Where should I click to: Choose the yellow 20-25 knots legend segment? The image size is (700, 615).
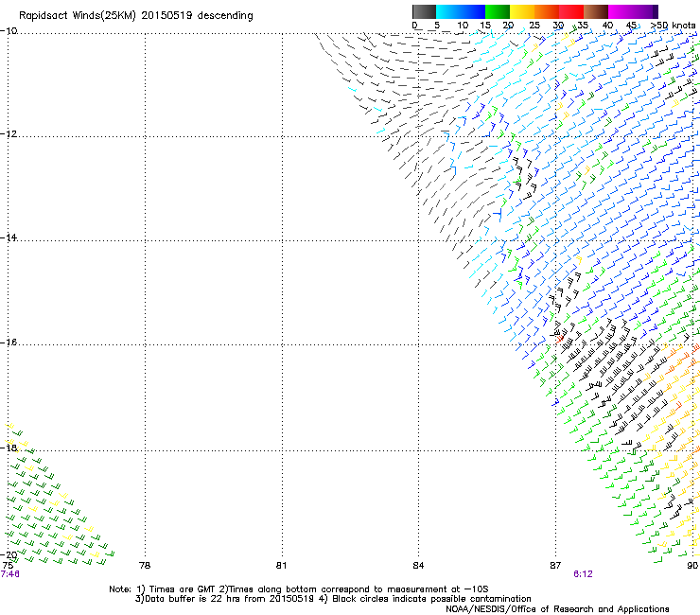pyautogui.click(x=522, y=11)
